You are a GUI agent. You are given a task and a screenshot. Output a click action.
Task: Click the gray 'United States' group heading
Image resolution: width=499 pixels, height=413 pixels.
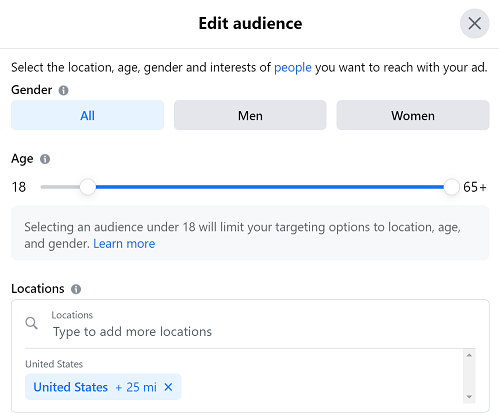[x=54, y=364]
